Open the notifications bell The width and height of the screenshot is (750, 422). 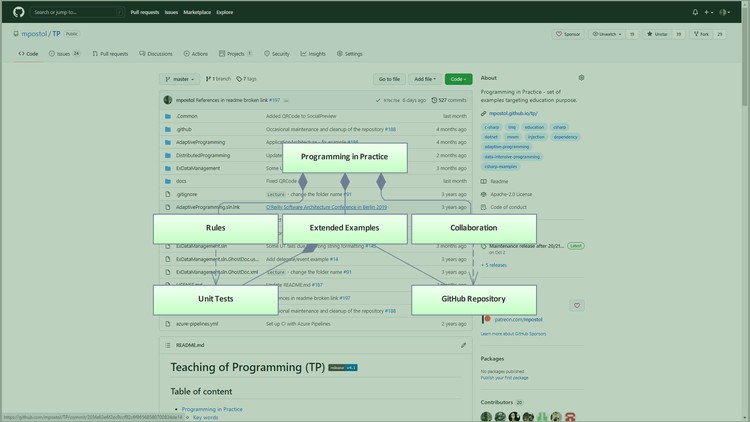coord(695,12)
